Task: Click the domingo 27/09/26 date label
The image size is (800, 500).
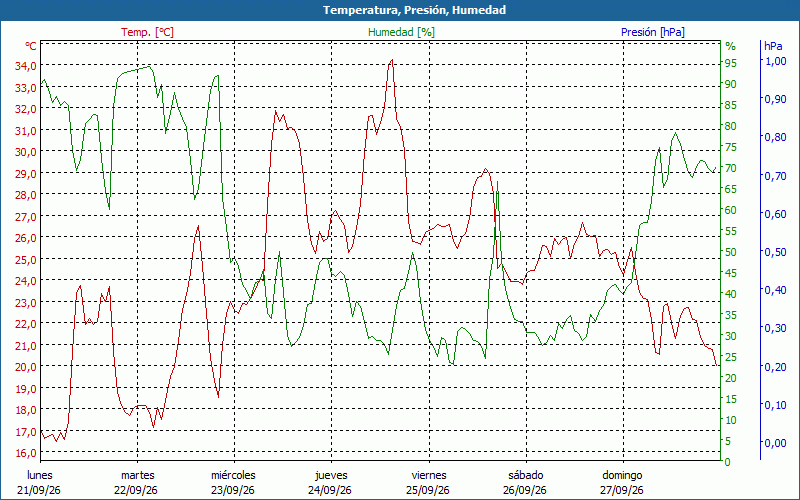Action: (x=622, y=483)
